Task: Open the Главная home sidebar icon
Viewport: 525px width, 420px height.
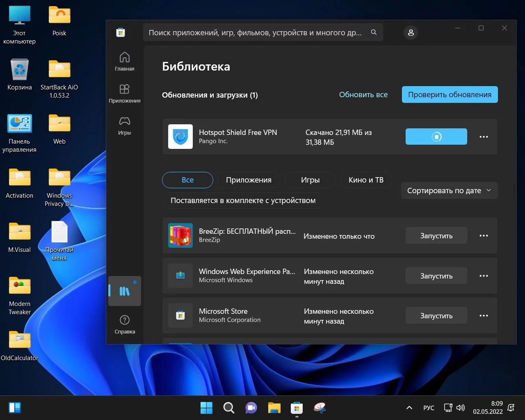Action: tap(124, 62)
